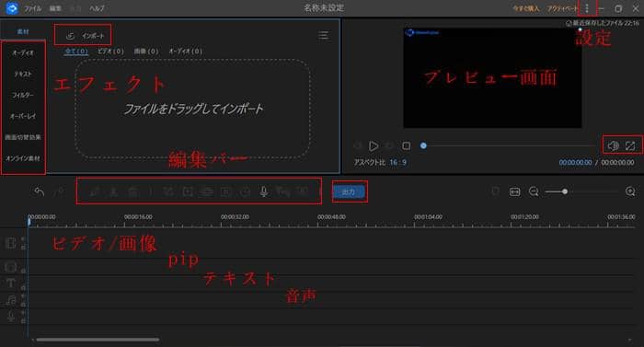The image size is (644, 347).
Task: Click the timeline playhead at 00:00:00.00
Action: [29, 222]
